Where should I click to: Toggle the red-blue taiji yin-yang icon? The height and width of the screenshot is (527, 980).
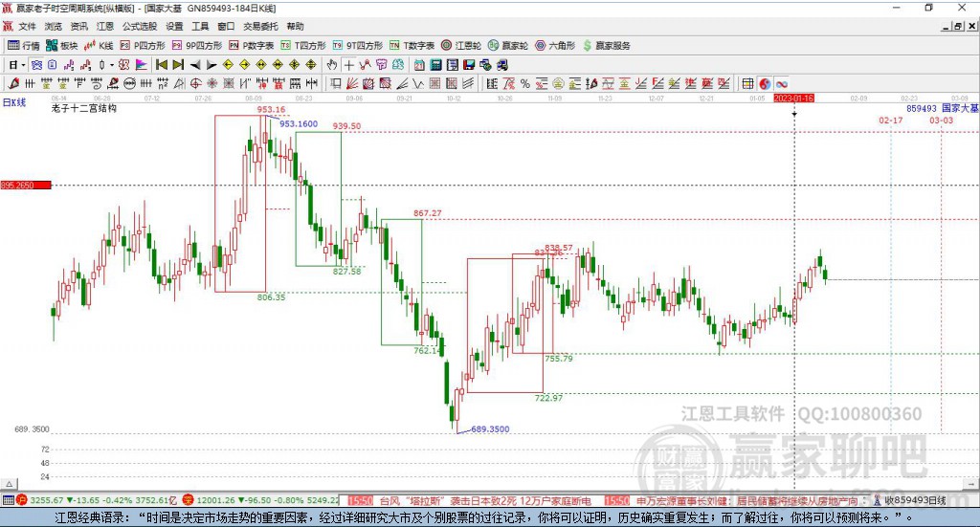point(765,83)
